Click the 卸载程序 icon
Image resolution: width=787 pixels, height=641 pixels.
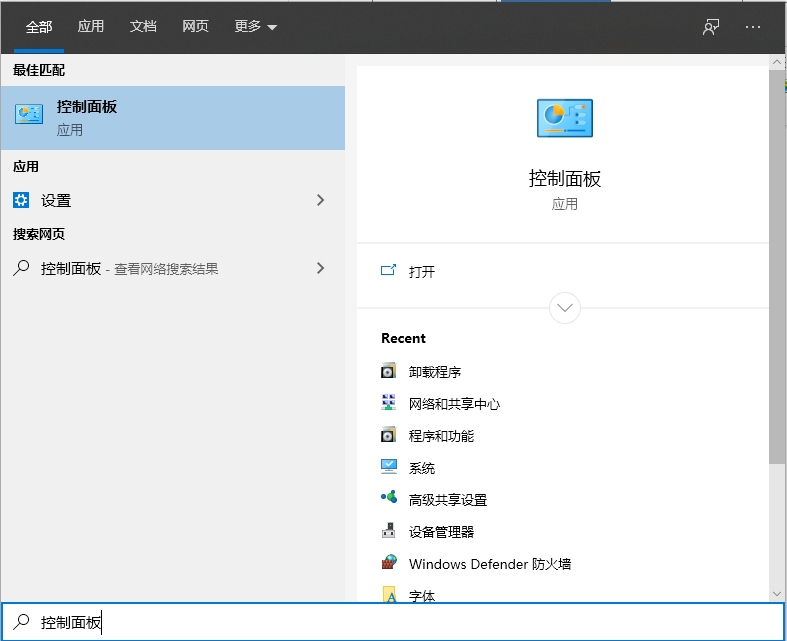(x=389, y=372)
